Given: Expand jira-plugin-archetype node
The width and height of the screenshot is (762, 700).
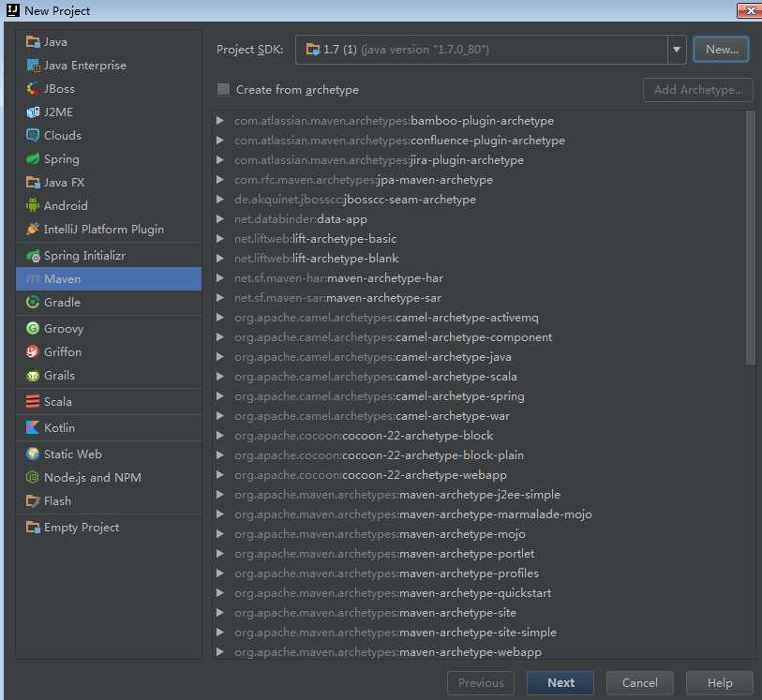Looking at the screenshot, I should point(220,160).
